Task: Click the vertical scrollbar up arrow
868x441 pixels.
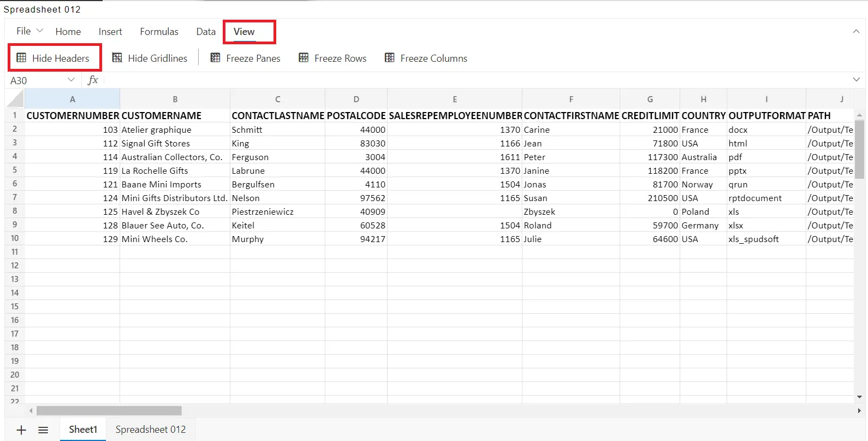Action: point(859,115)
